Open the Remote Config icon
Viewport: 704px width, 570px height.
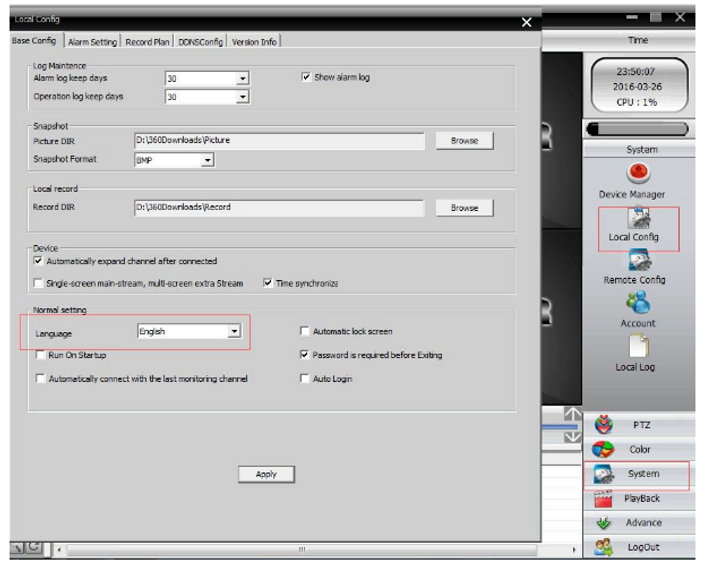(x=640, y=260)
